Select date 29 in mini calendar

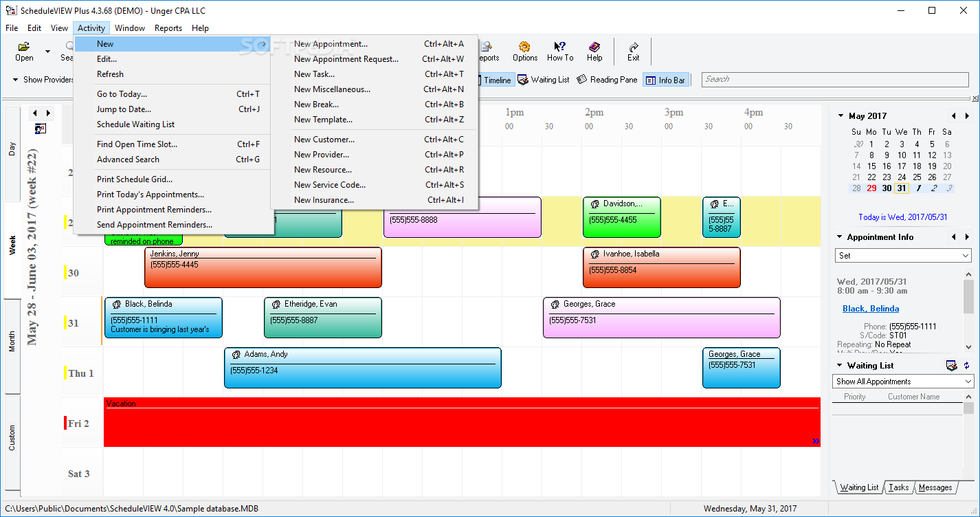tap(871, 188)
